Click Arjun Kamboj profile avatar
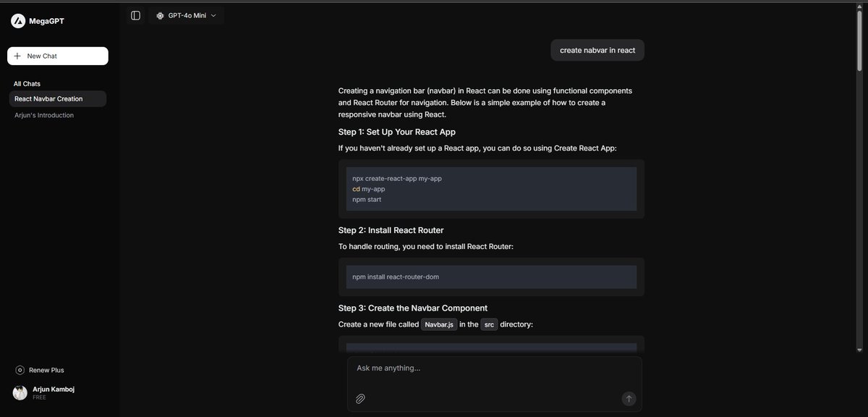 coord(20,393)
